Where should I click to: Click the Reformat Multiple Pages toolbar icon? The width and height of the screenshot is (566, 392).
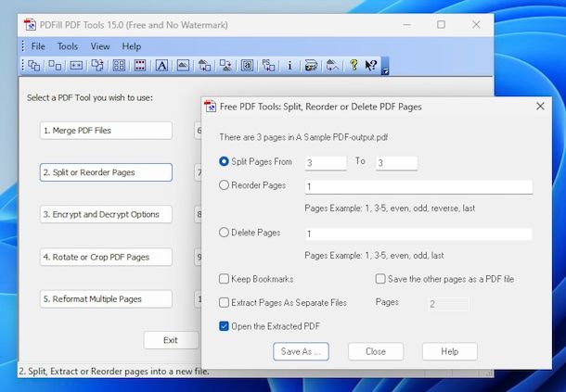point(119,65)
